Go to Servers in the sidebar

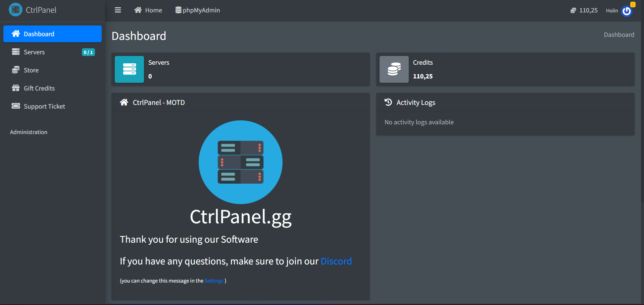[x=34, y=52]
